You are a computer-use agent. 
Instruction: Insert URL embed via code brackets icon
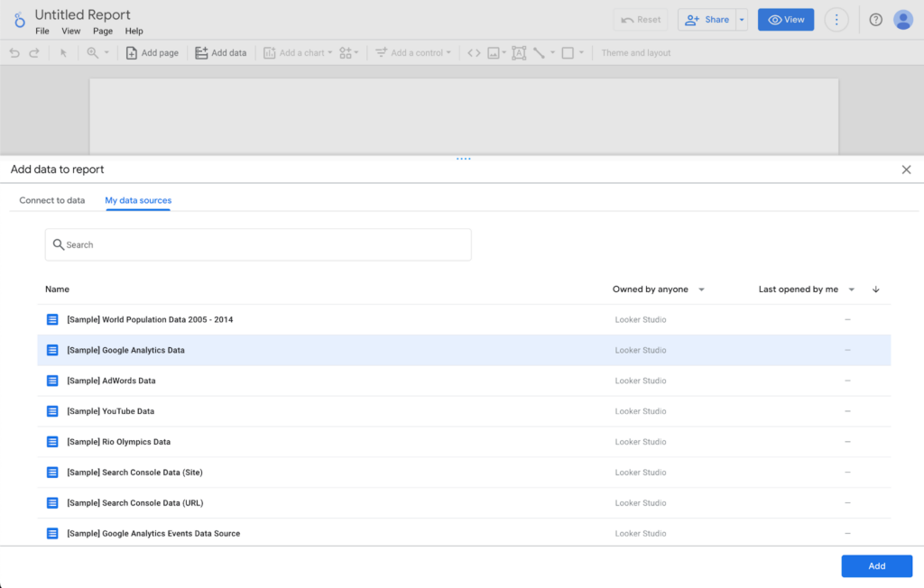coord(474,53)
